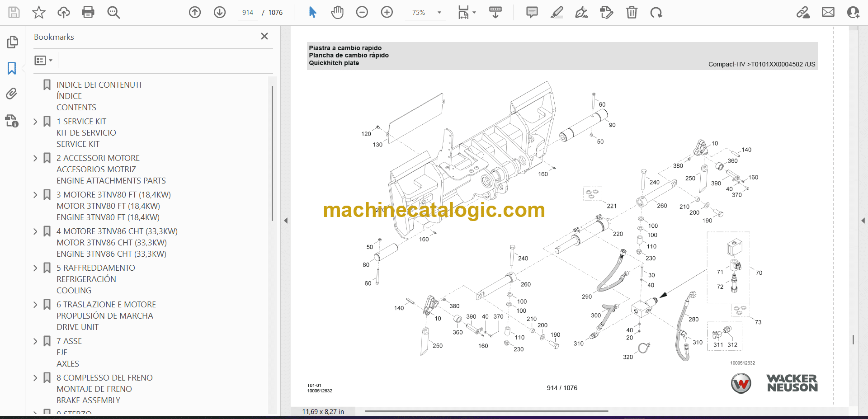Click the Print file icon
The width and height of the screenshot is (868, 419).
(x=88, y=12)
